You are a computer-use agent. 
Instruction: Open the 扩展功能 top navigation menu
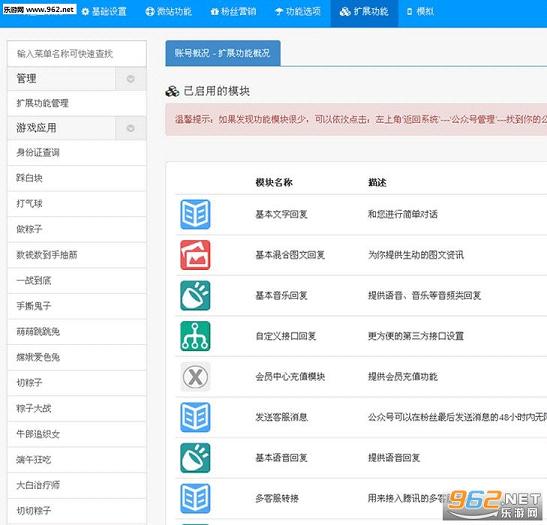(364, 12)
